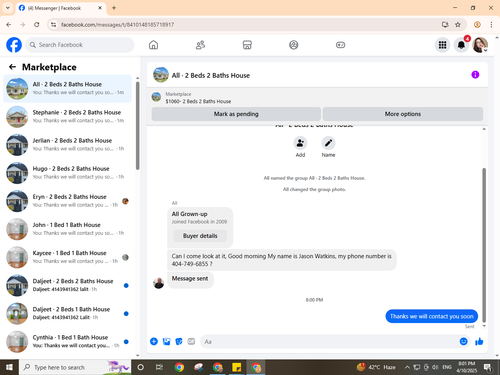Image resolution: width=500 pixels, height=375 pixels.
Task: Open Eryn - 2 Beds 2 Baths House chat
Action: [67, 201]
